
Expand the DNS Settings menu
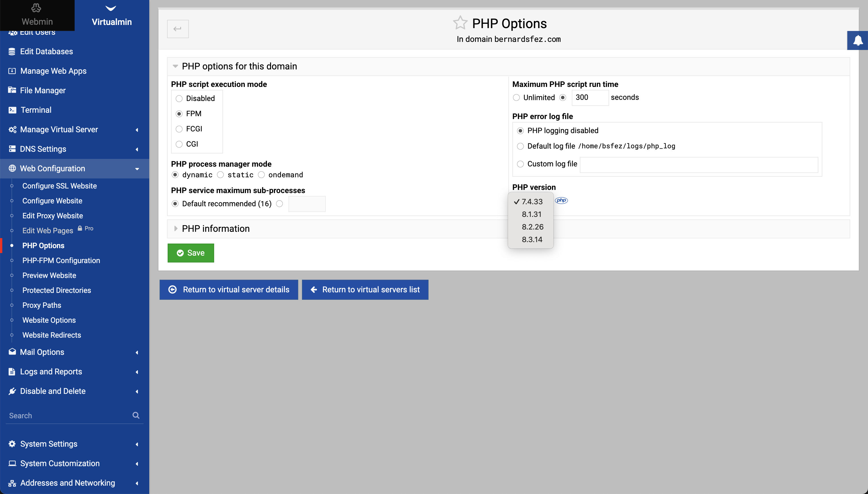(43, 149)
